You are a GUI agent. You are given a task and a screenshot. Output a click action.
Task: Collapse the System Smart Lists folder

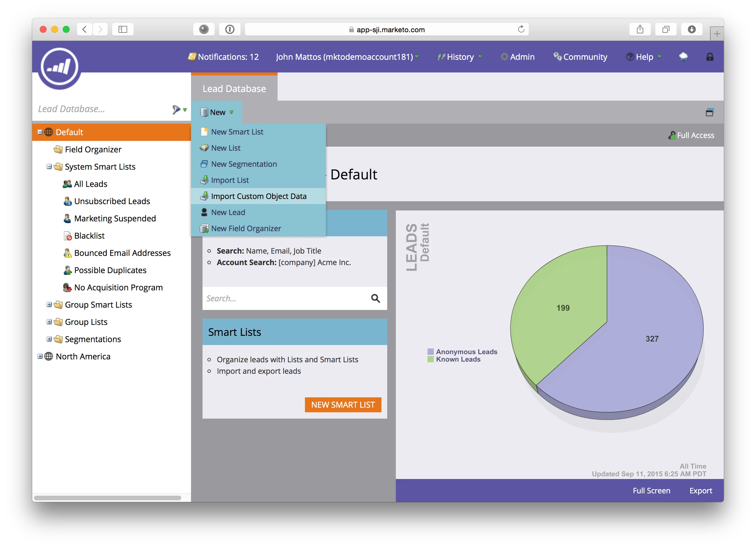click(49, 166)
